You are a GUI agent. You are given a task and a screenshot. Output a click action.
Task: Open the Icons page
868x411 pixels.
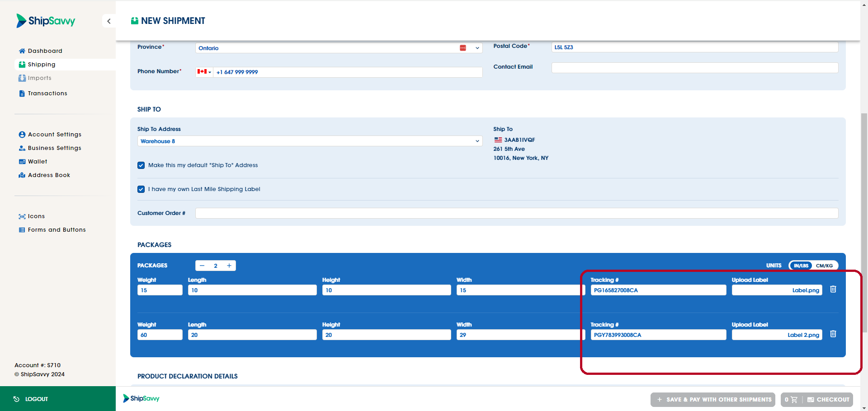click(x=36, y=216)
